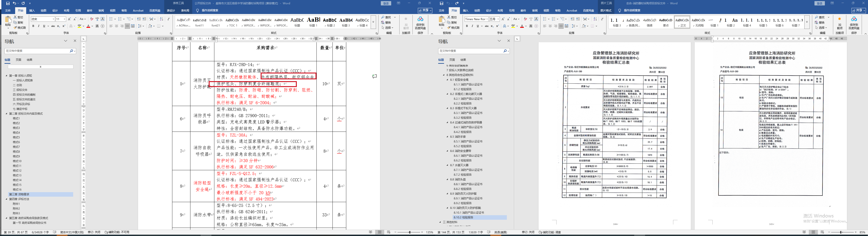Open font name dropdown showing 仿宋
This screenshot has height=236, width=868.
(x=53, y=19)
